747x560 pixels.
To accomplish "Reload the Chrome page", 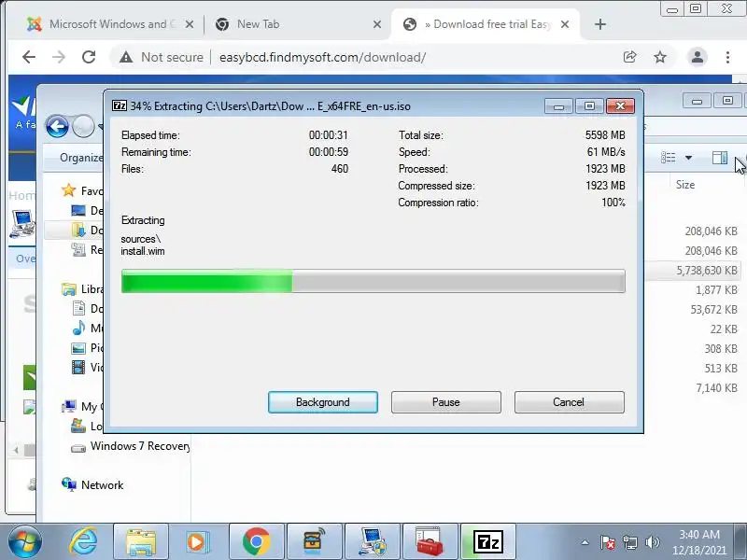I will 89,57.
